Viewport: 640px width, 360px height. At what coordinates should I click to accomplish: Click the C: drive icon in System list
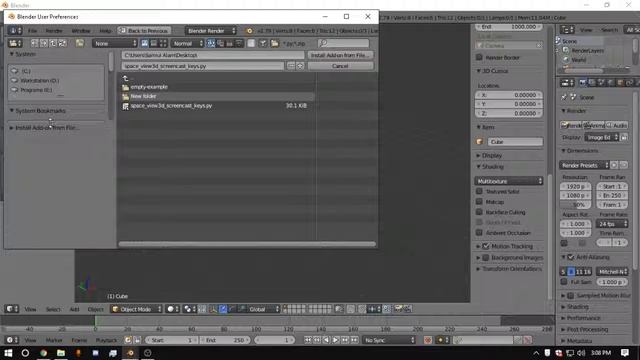(15, 71)
